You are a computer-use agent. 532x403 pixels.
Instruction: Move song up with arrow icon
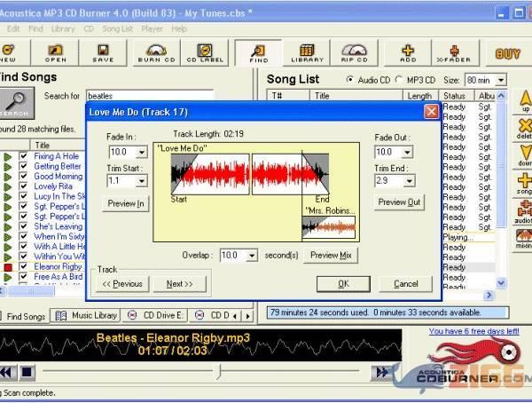coord(525,101)
